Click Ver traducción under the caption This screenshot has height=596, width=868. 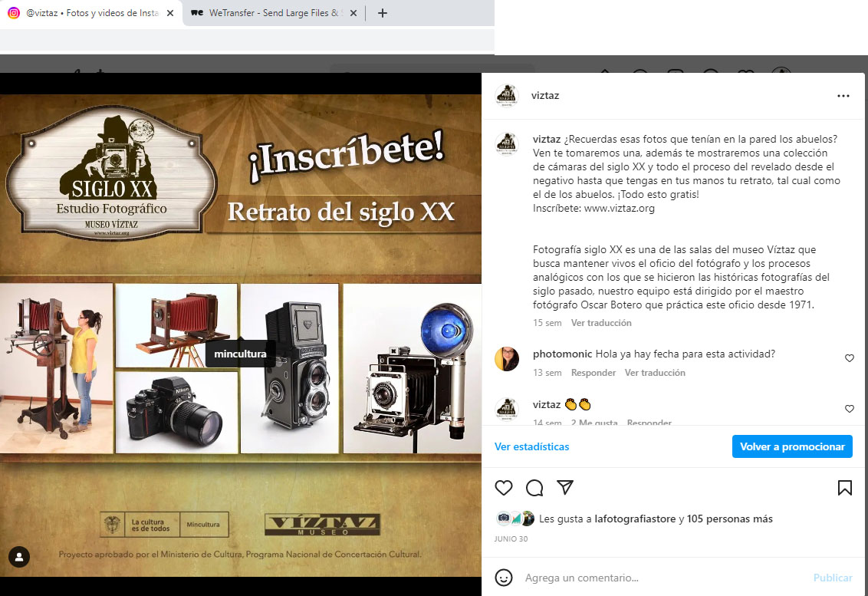(x=601, y=323)
